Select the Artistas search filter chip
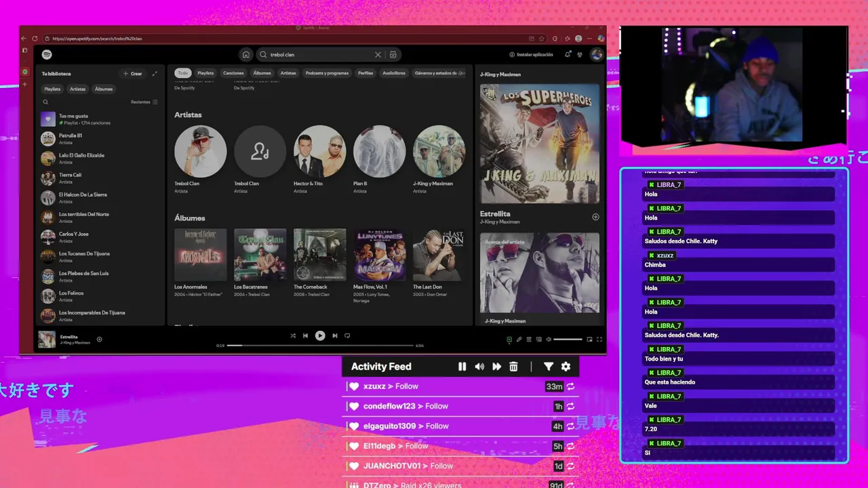868x488 pixels. click(x=288, y=73)
